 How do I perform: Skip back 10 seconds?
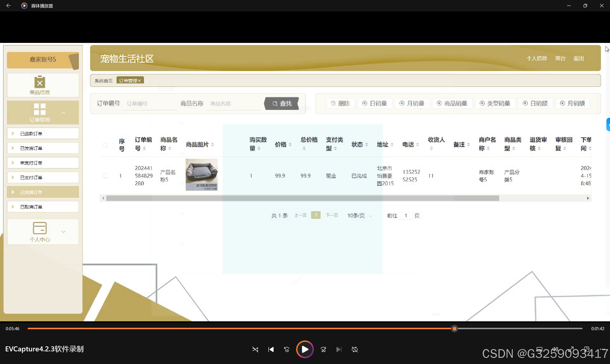(x=287, y=349)
